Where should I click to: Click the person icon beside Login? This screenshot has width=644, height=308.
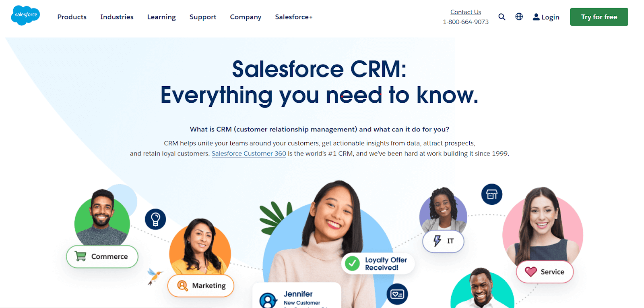536,17
